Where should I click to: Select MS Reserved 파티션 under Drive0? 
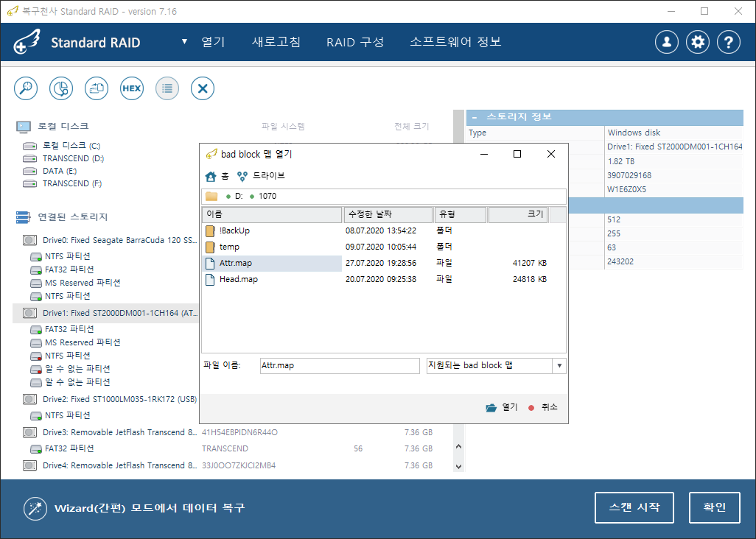(x=83, y=283)
